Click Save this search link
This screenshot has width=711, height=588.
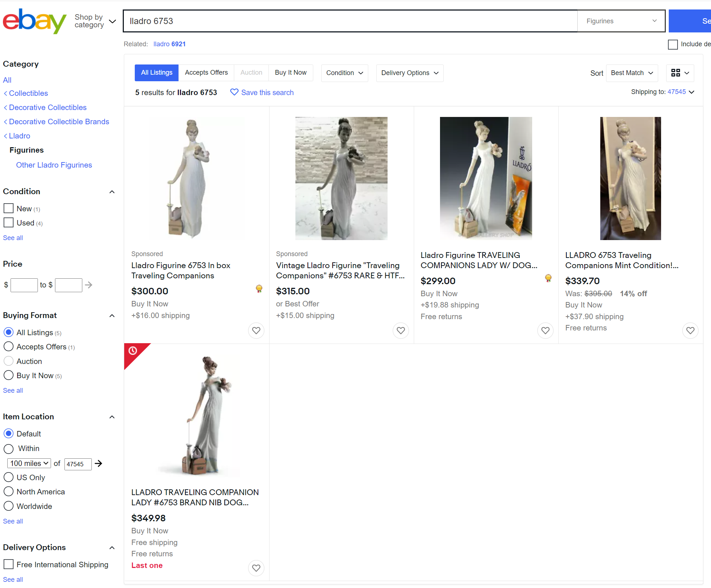(262, 93)
